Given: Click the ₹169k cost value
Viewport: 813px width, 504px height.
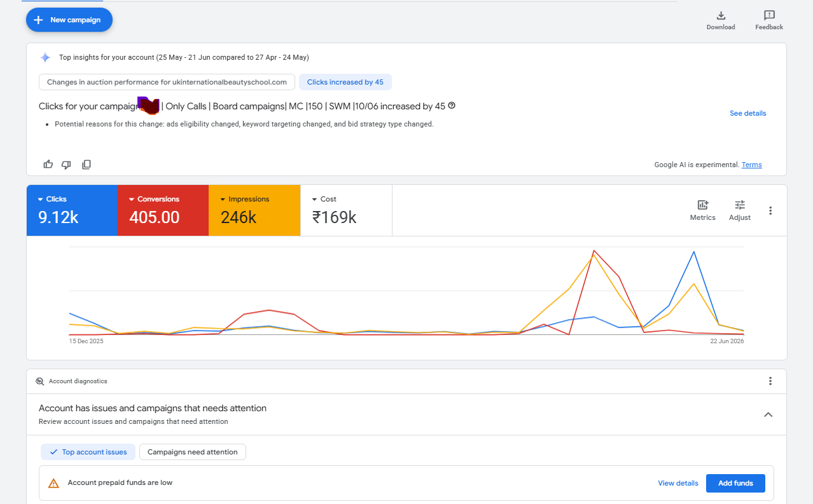Looking at the screenshot, I should (x=334, y=217).
